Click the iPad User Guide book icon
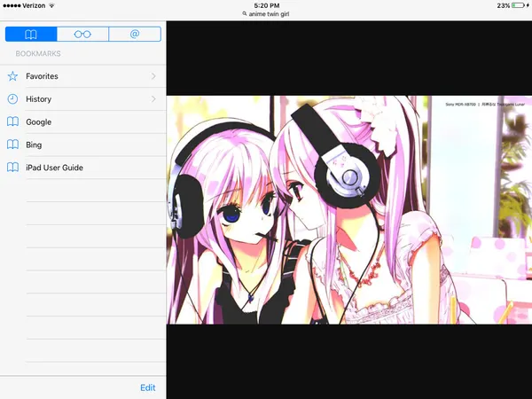 pos(12,168)
